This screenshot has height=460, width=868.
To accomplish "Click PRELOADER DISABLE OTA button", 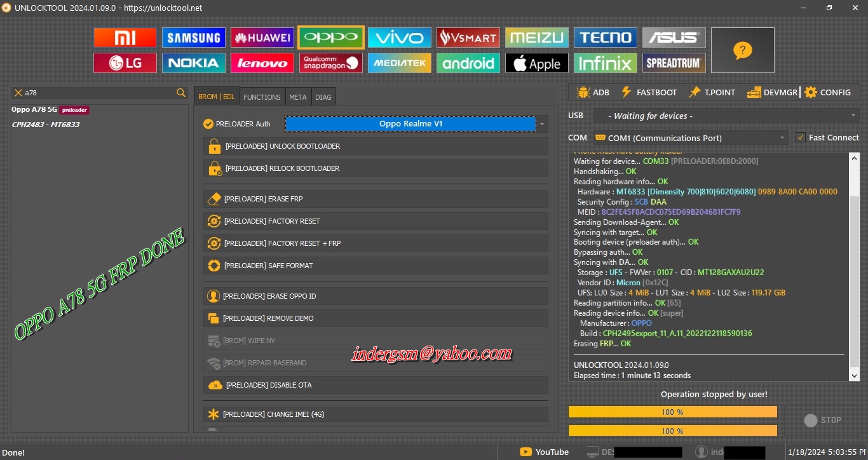I will pos(376,385).
